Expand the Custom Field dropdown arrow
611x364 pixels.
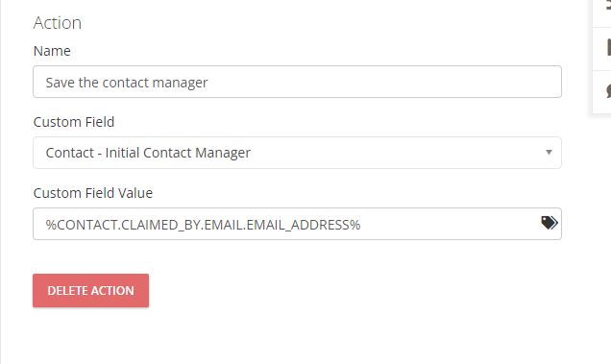point(549,153)
